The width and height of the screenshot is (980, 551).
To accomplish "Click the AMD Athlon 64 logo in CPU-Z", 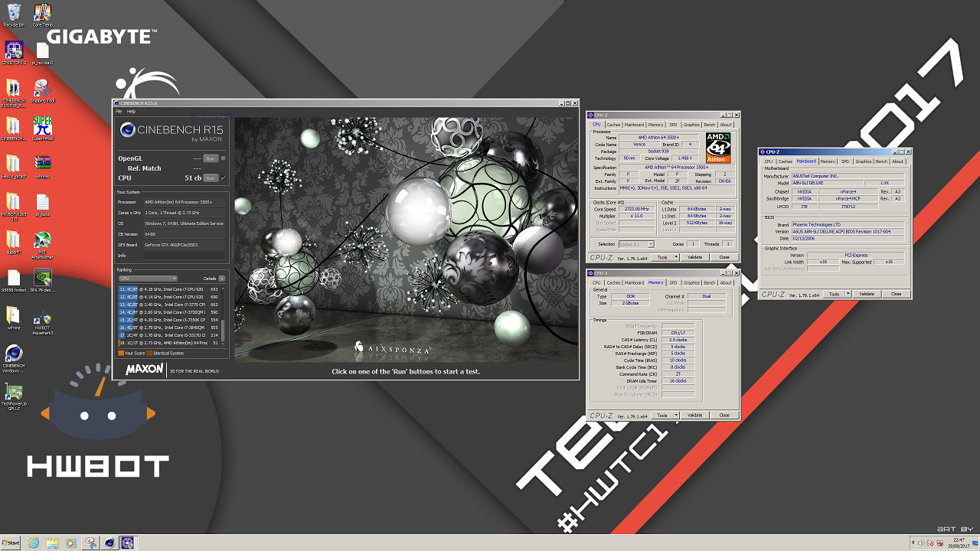I will [x=717, y=148].
